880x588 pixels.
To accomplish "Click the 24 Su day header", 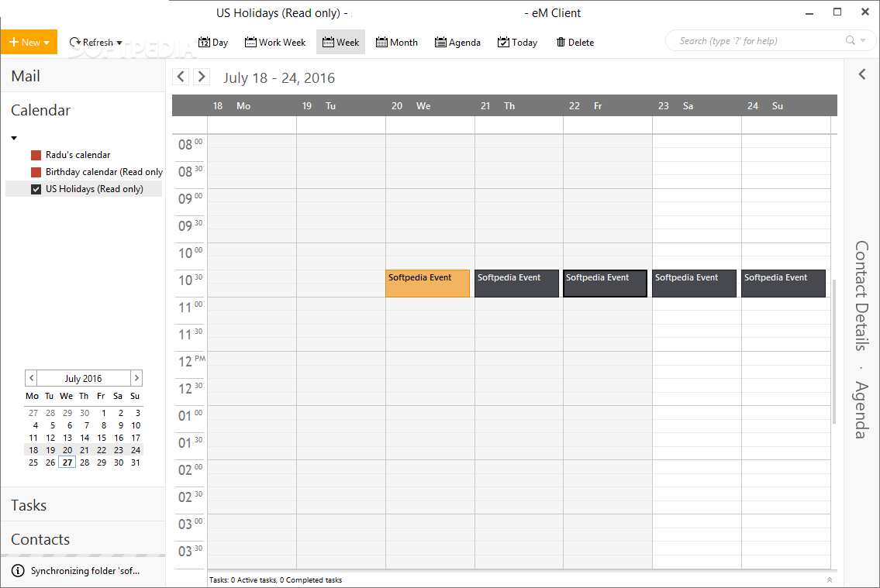I will point(786,106).
